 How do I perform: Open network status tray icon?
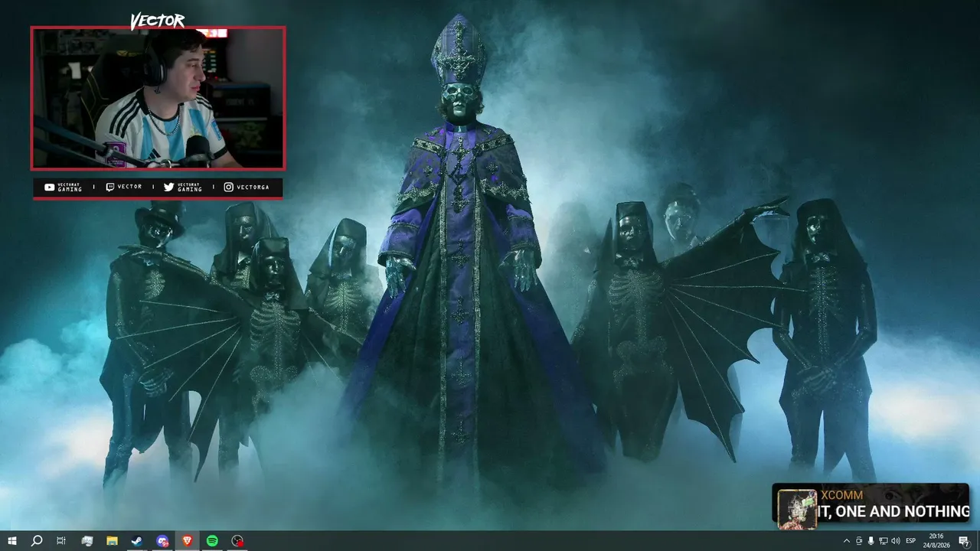(x=883, y=541)
